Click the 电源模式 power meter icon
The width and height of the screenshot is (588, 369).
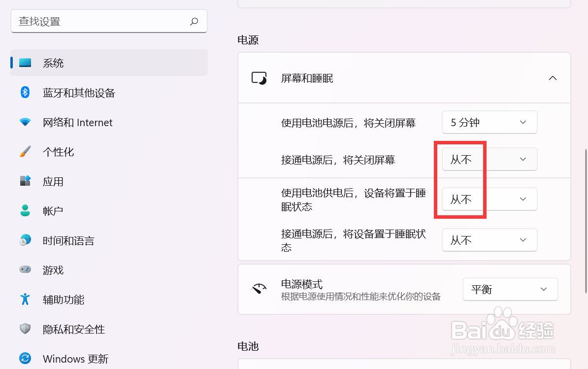[x=260, y=289]
